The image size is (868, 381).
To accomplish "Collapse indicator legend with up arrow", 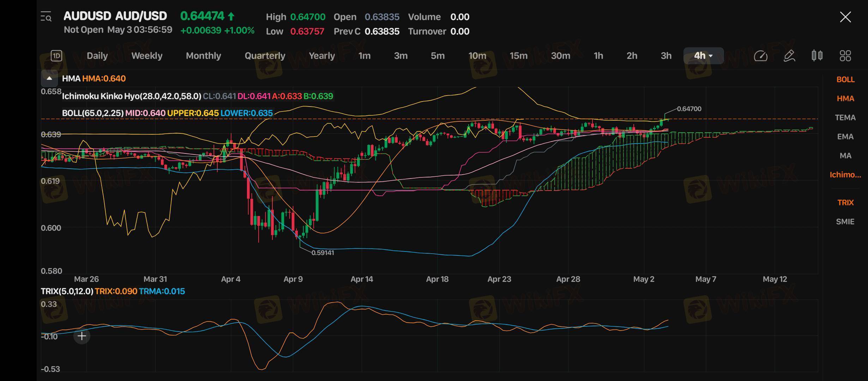I will coord(49,78).
